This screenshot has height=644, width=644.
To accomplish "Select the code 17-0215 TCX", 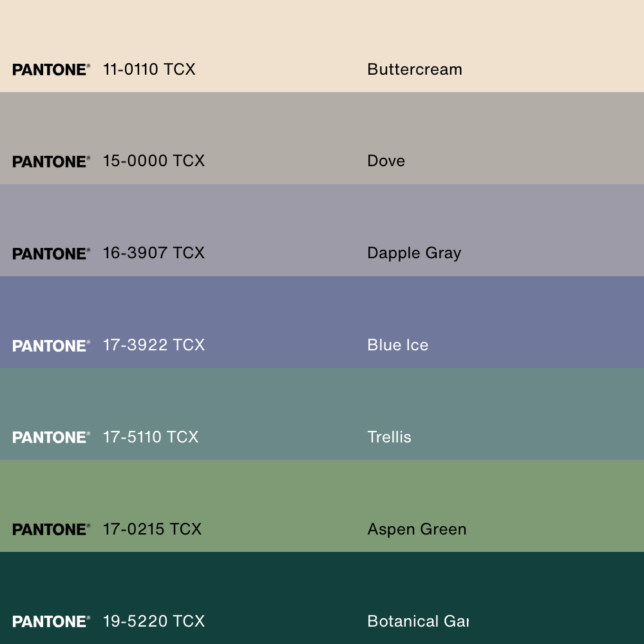I will point(153,529).
